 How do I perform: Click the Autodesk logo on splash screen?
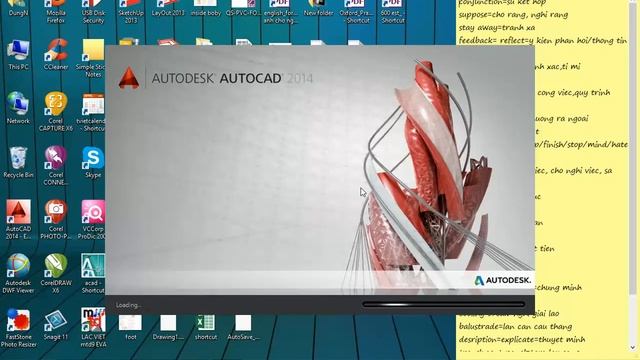point(503,280)
